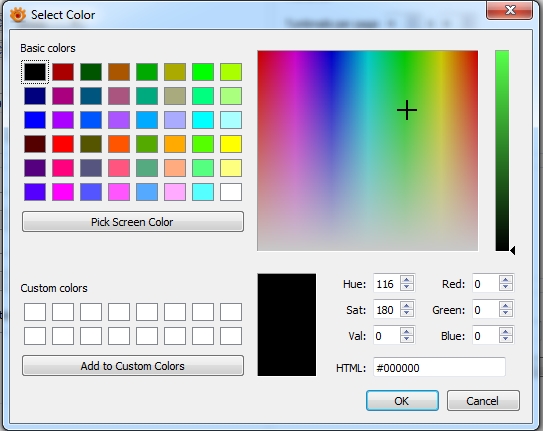The height and width of the screenshot is (431, 543).
Task: Choose the pure red basic color swatch
Action: coord(63,144)
